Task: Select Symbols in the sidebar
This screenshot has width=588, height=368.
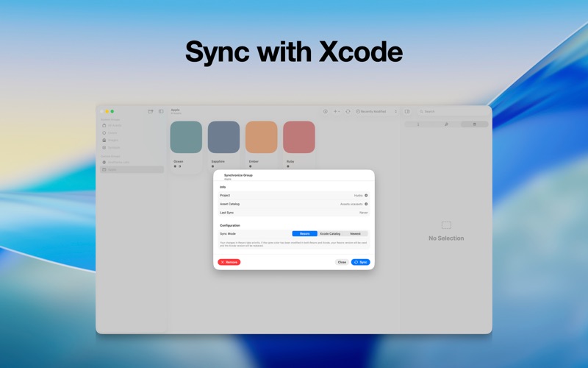Action: pyautogui.click(x=132, y=148)
